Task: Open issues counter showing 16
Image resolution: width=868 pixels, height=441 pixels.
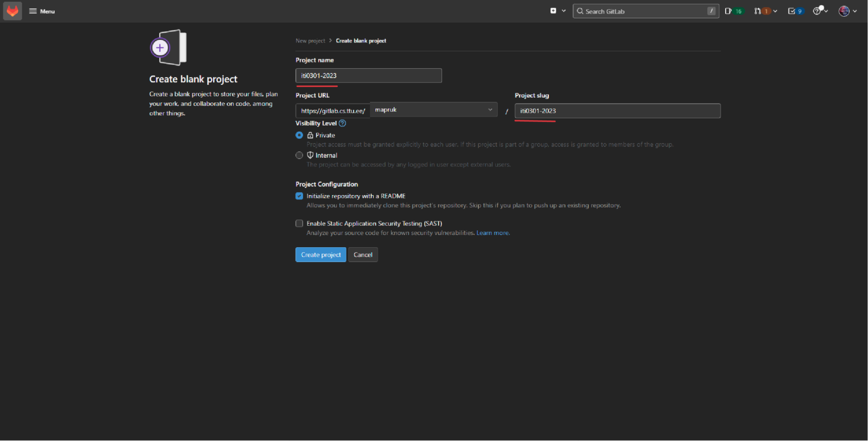Action: point(734,11)
